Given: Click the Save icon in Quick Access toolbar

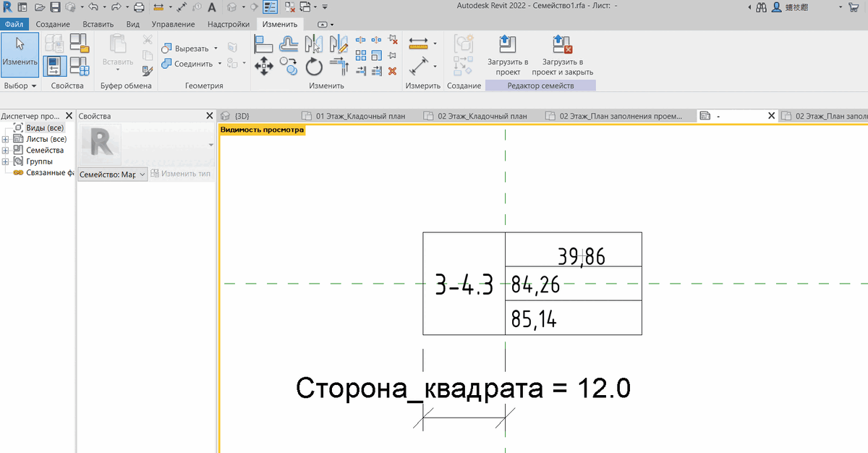Looking at the screenshot, I should pyautogui.click(x=56, y=7).
